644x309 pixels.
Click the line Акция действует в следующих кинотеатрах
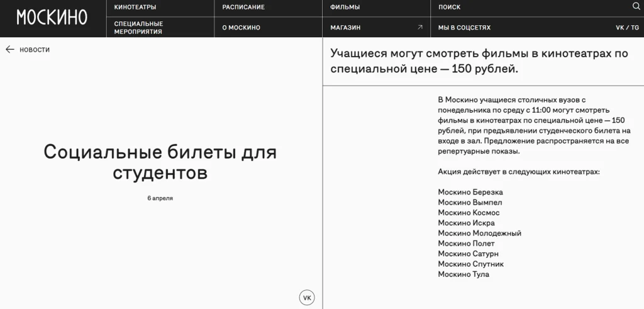519,172
